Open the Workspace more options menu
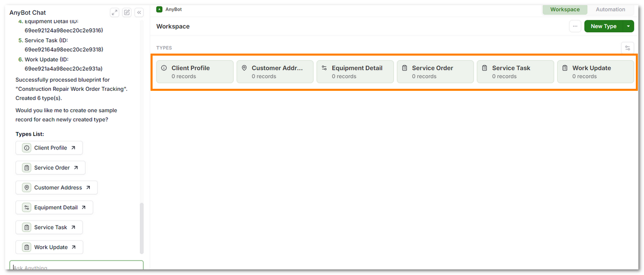 click(x=575, y=27)
